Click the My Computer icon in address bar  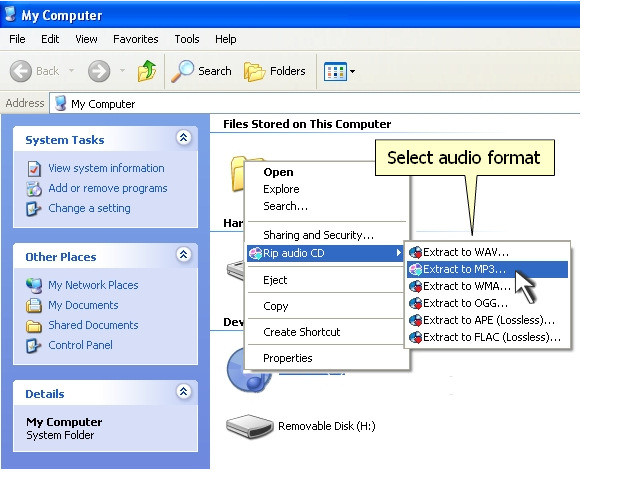click(60, 103)
